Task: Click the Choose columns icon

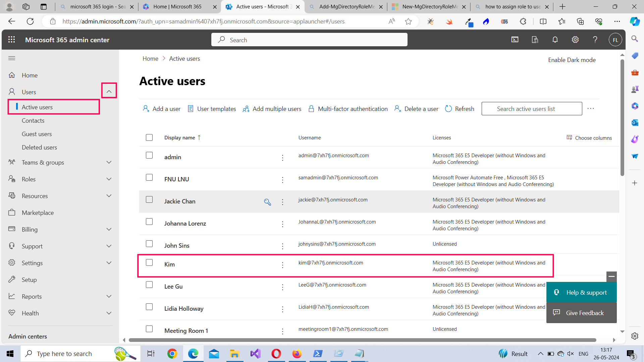Action: [570, 138]
